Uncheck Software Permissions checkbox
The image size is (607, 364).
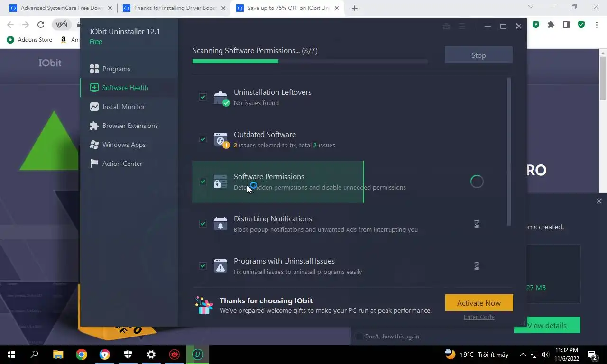tap(203, 182)
